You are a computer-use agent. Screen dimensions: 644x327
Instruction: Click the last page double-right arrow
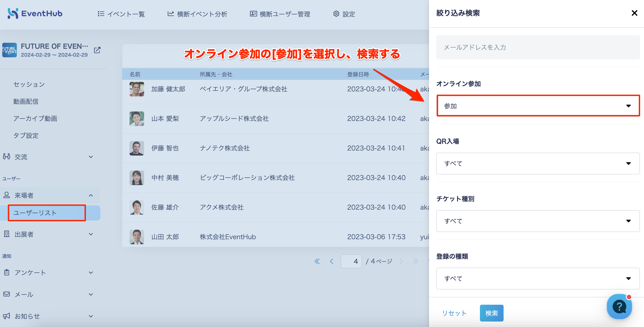415,261
